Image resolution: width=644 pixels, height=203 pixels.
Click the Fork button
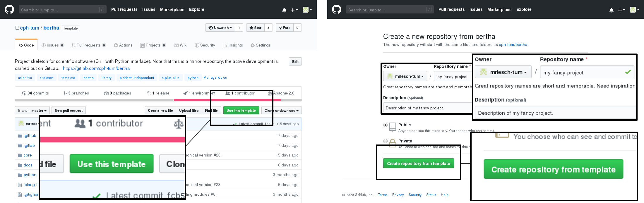[x=285, y=28]
